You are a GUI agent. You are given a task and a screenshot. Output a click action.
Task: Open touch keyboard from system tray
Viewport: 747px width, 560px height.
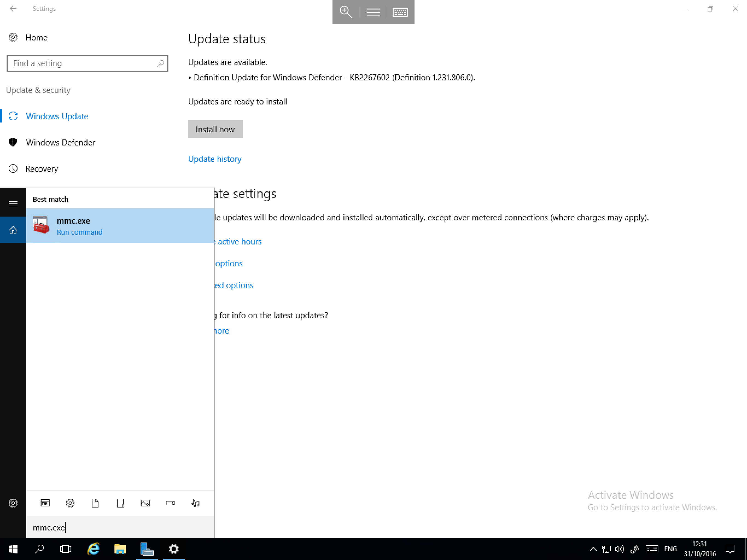tap(652, 549)
